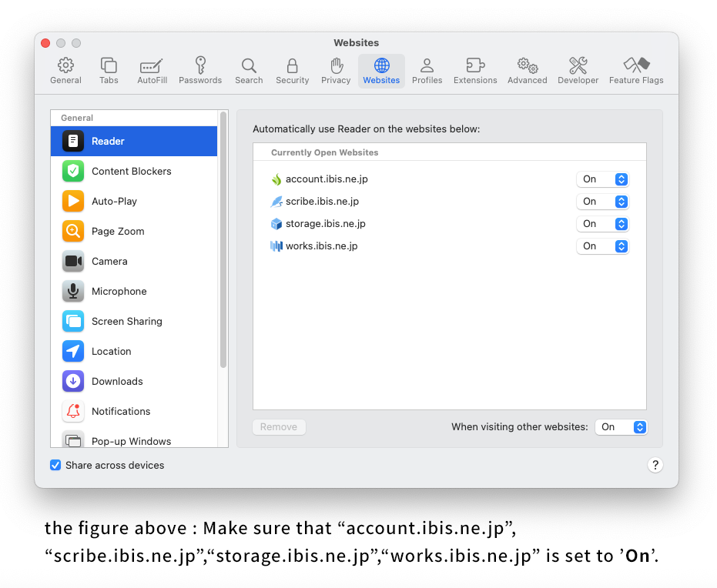
Task: Click the Remove button
Action: [279, 427]
